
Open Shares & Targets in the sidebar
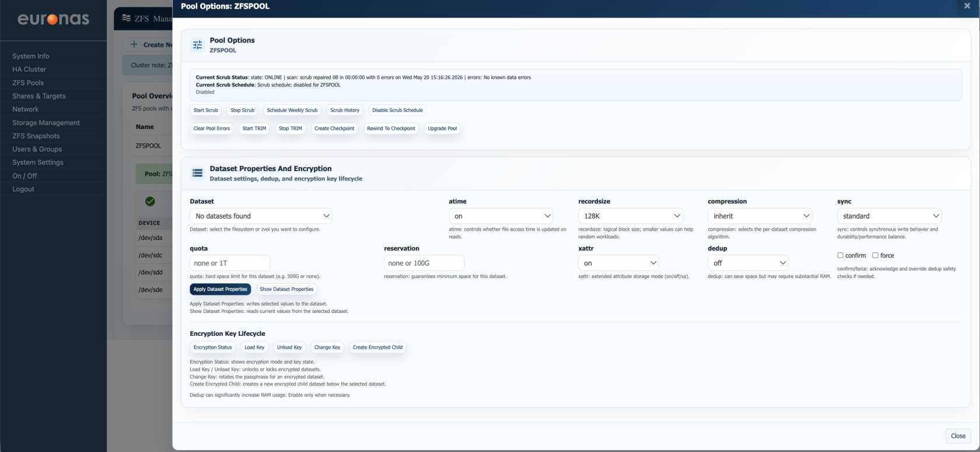point(39,96)
